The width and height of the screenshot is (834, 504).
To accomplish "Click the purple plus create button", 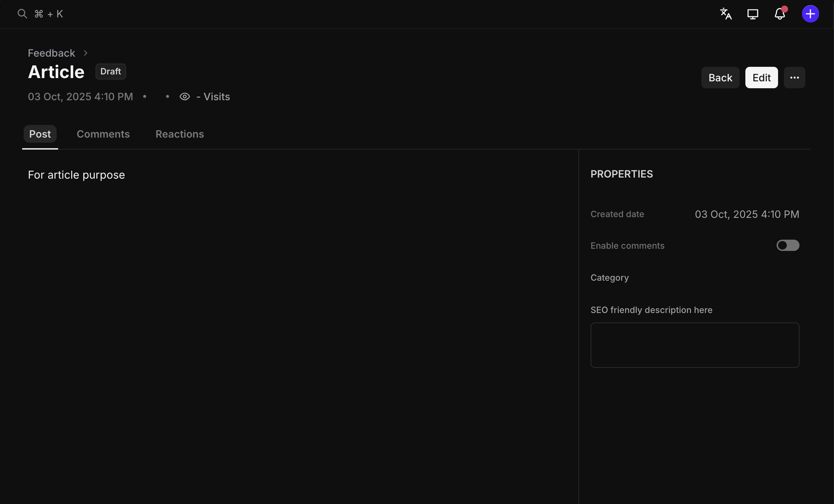I will pyautogui.click(x=810, y=14).
